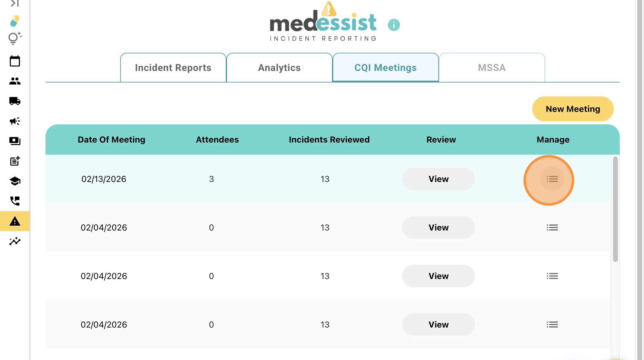Select the warning triangle incident icon

(x=15, y=221)
